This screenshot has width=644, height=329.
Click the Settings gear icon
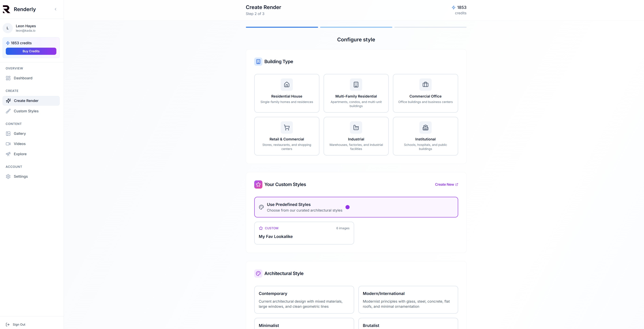[8, 177]
